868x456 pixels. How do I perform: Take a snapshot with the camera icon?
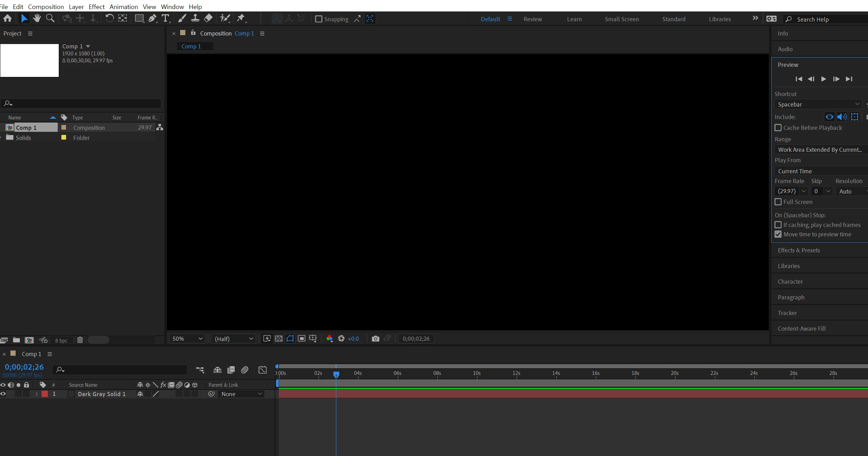[375, 339]
